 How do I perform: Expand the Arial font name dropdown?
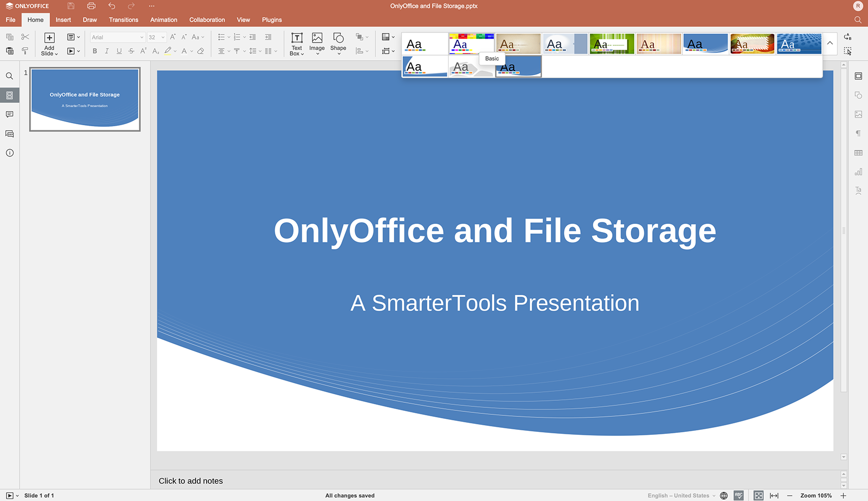[x=142, y=38]
